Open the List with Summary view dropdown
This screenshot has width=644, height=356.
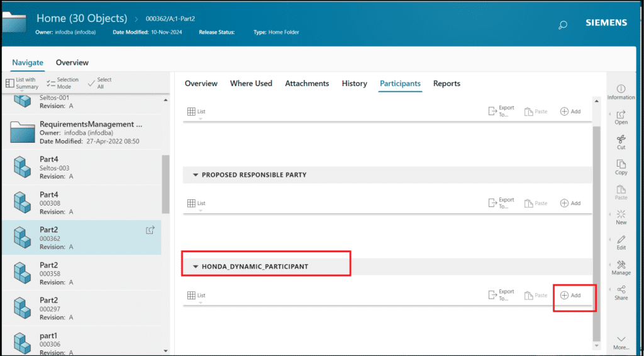[22, 83]
